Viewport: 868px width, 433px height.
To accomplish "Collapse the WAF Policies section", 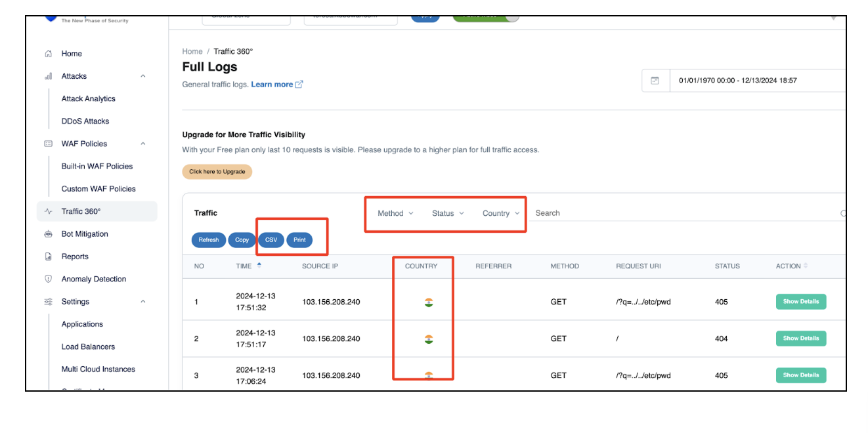I will pyautogui.click(x=143, y=144).
